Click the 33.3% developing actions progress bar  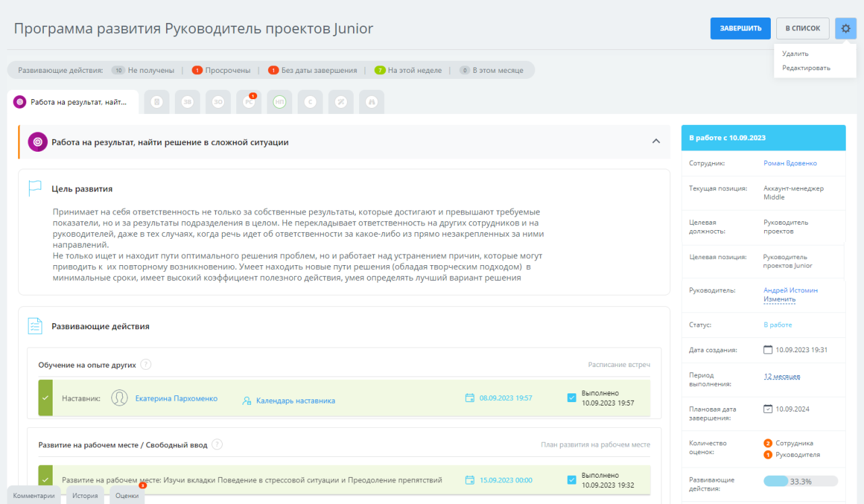click(801, 481)
